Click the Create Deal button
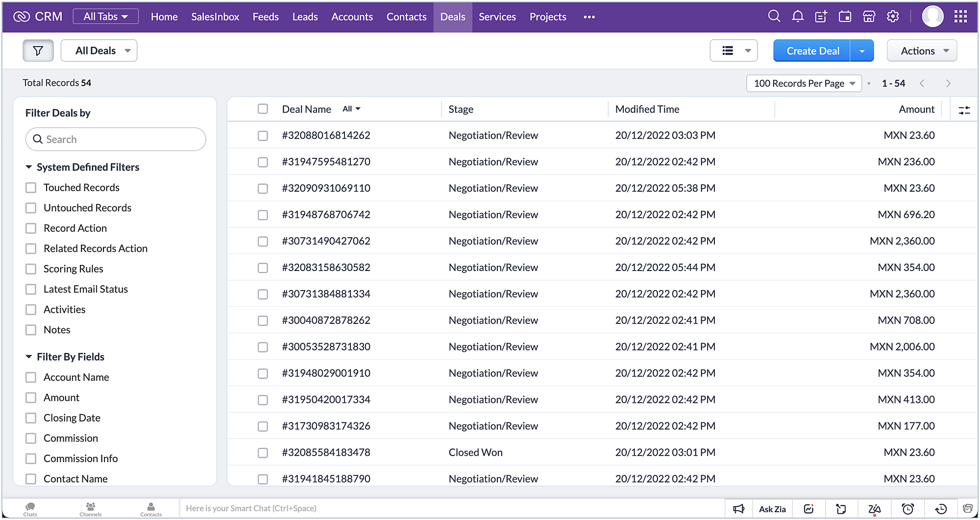The height and width of the screenshot is (520, 980). coord(812,50)
